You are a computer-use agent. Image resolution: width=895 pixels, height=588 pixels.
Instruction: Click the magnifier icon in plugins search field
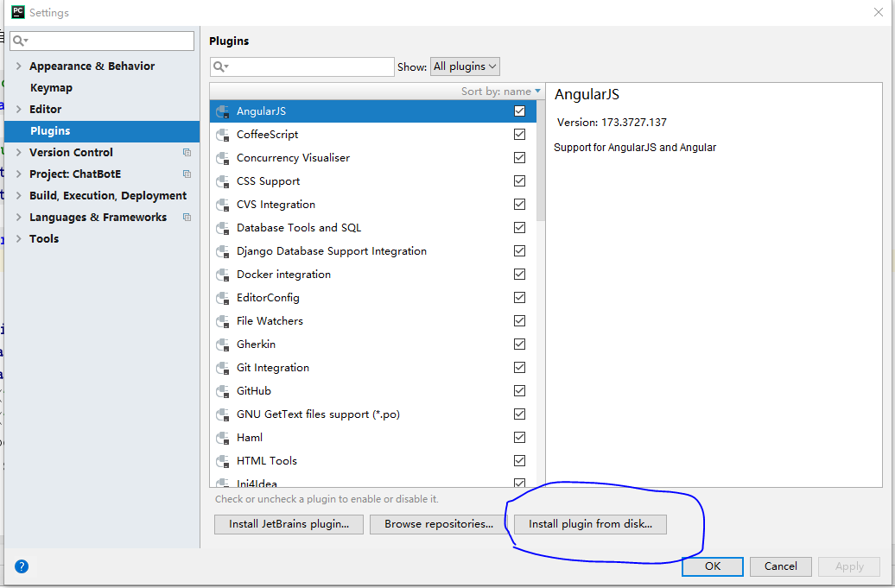(x=220, y=66)
